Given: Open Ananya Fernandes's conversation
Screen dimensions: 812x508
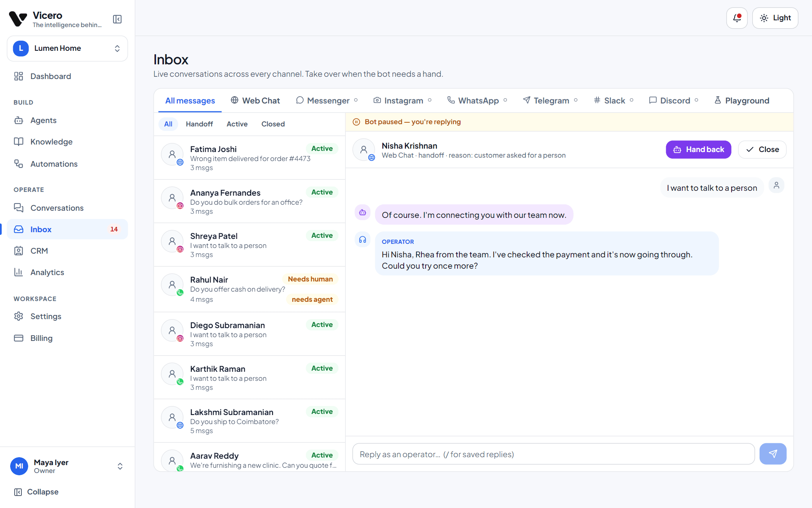Looking at the screenshot, I should coord(250,201).
